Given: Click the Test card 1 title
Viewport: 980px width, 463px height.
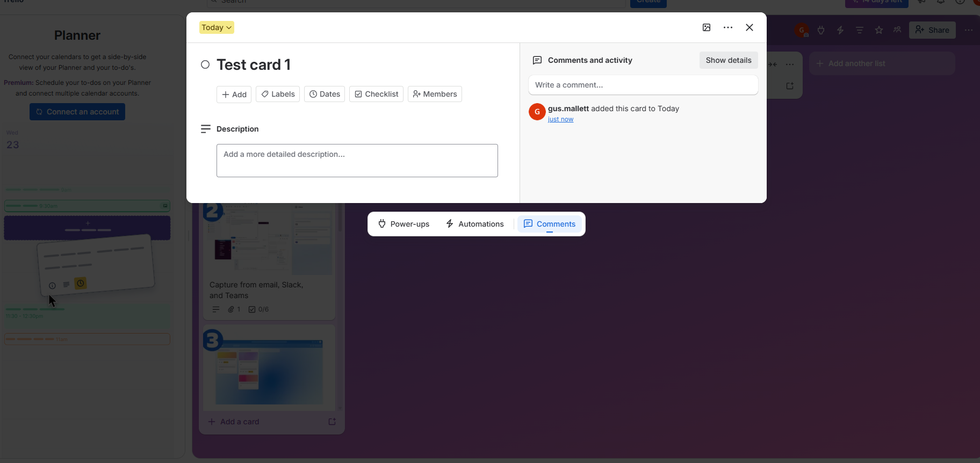Looking at the screenshot, I should [x=254, y=64].
